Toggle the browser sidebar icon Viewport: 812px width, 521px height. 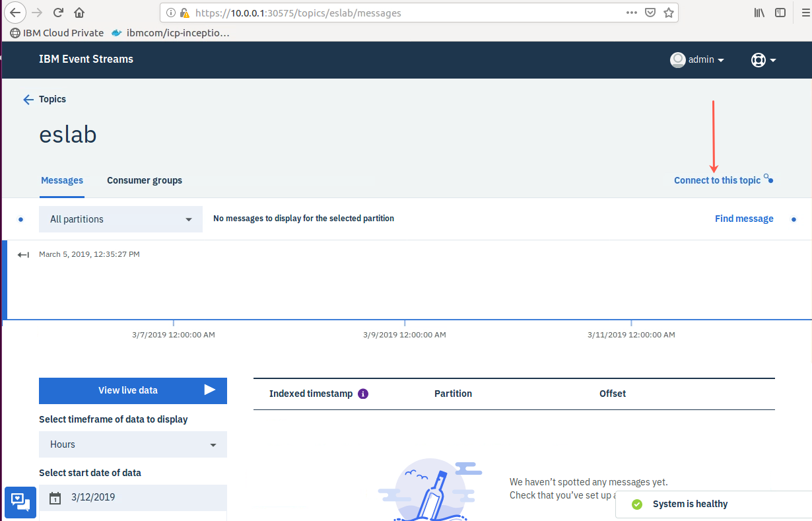point(780,13)
